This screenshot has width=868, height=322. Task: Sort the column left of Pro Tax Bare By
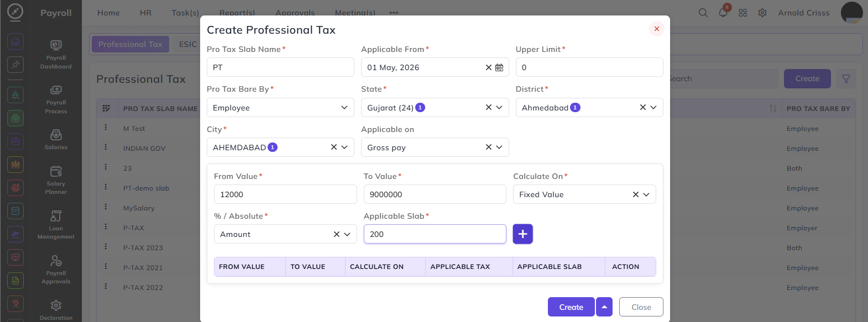pos(772,108)
